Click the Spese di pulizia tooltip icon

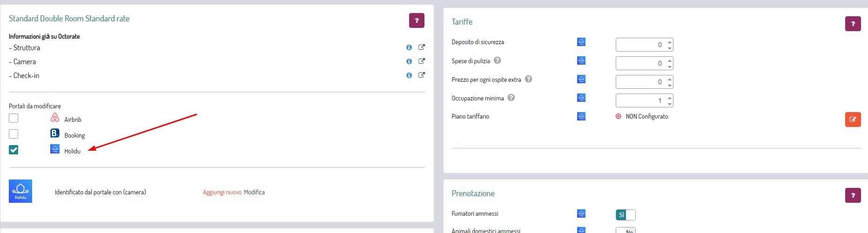coord(497,60)
